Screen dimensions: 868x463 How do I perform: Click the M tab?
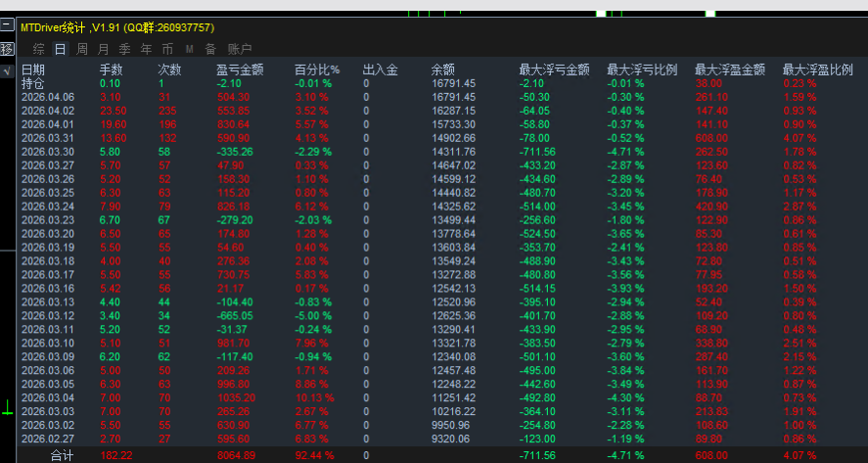click(x=188, y=49)
